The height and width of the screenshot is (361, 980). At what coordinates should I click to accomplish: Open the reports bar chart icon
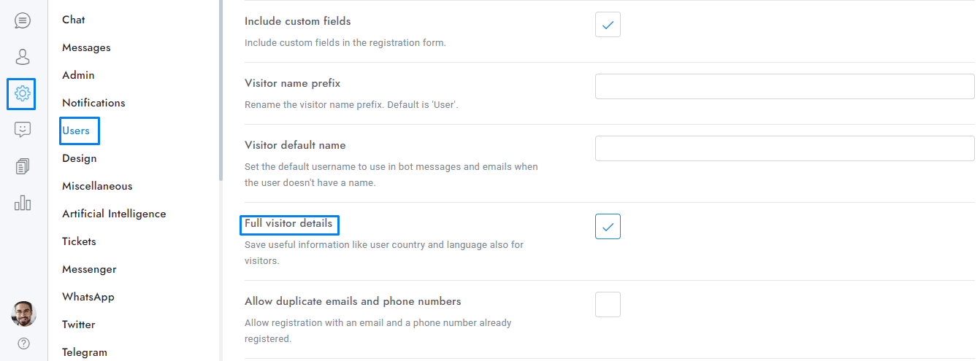(23, 203)
